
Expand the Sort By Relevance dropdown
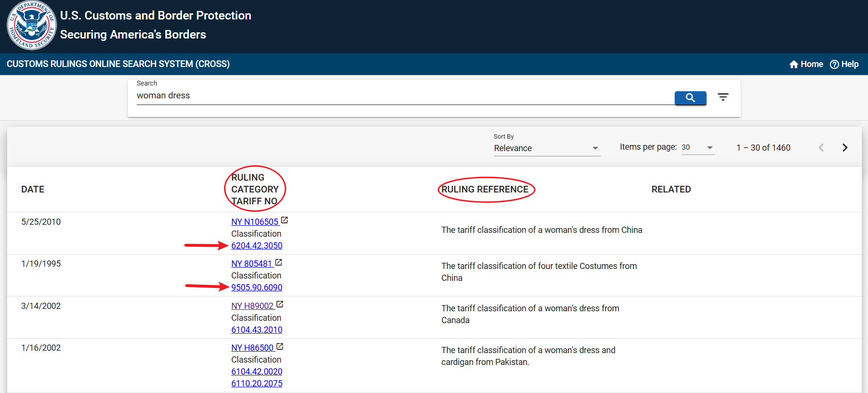(546, 148)
